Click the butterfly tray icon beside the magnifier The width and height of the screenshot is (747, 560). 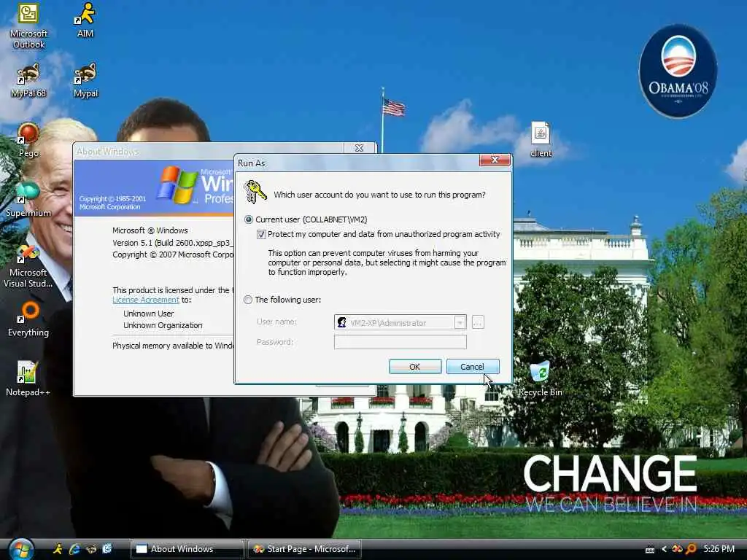click(x=677, y=549)
